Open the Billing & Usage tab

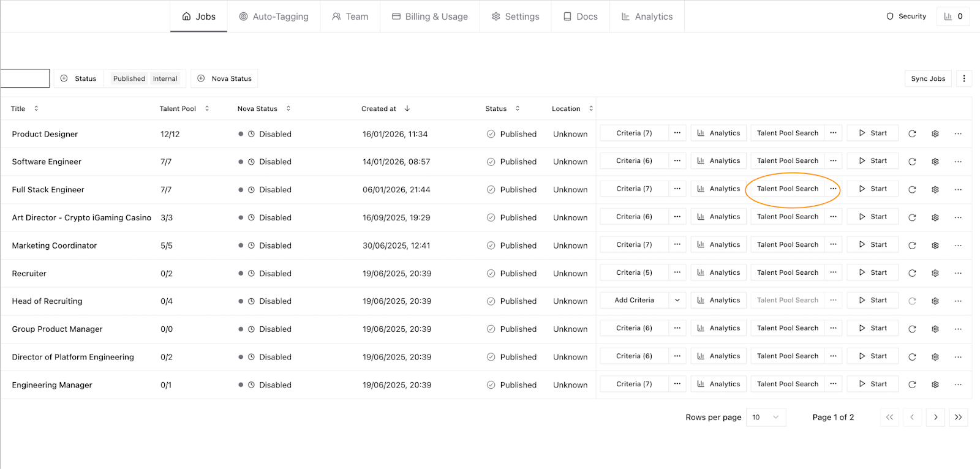click(429, 17)
